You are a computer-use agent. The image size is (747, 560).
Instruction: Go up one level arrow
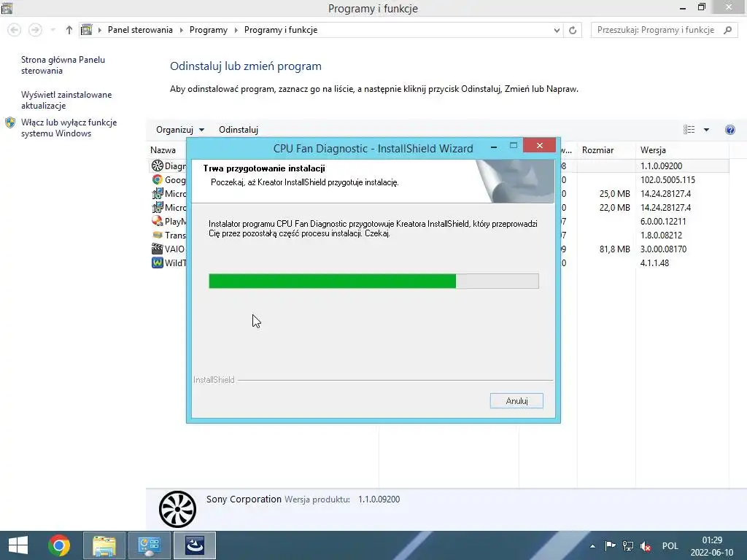click(69, 30)
